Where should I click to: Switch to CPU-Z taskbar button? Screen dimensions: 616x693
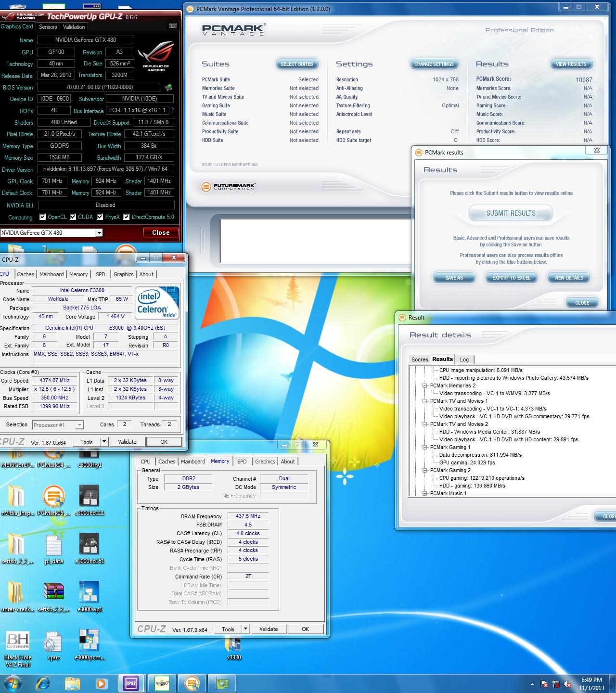(131, 683)
